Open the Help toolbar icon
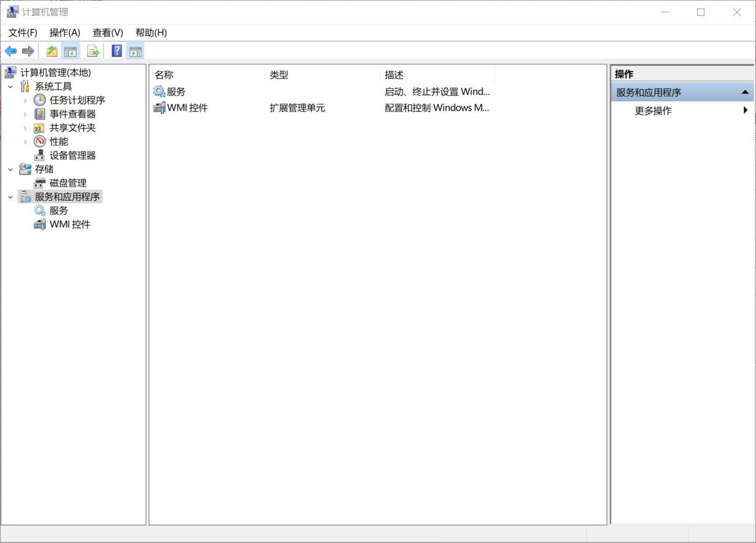The height and width of the screenshot is (543, 756). click(117, 51)
